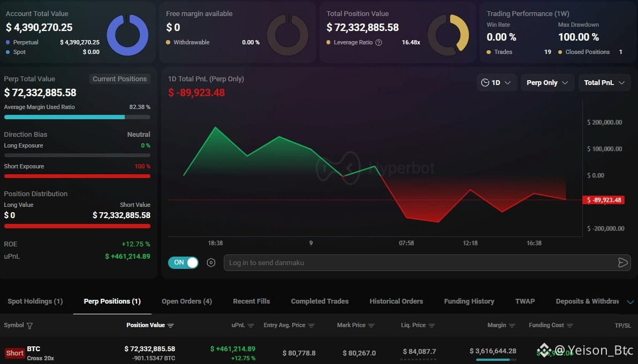Select the Perp Positions (1) tab
Image resolution: width=638 pixels, height=364 pixels.
point(112,301)
